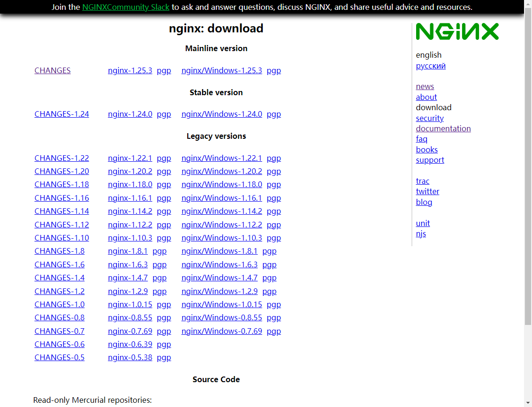The height and width of the screenshot is (407, 532).
Task: Download nginx-1.25.3 source
Action: [x=130, y=70]
